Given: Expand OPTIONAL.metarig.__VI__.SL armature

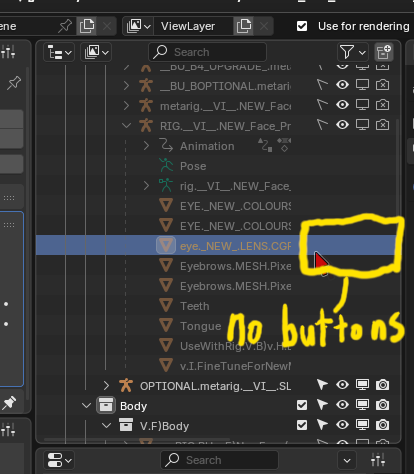Looking at the screenshot, I should 106,386.
